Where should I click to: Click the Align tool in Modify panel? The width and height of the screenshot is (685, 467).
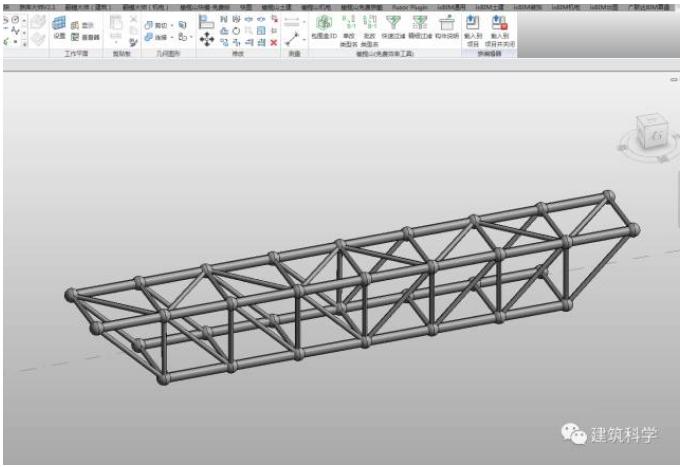click(x=207, y=22)
